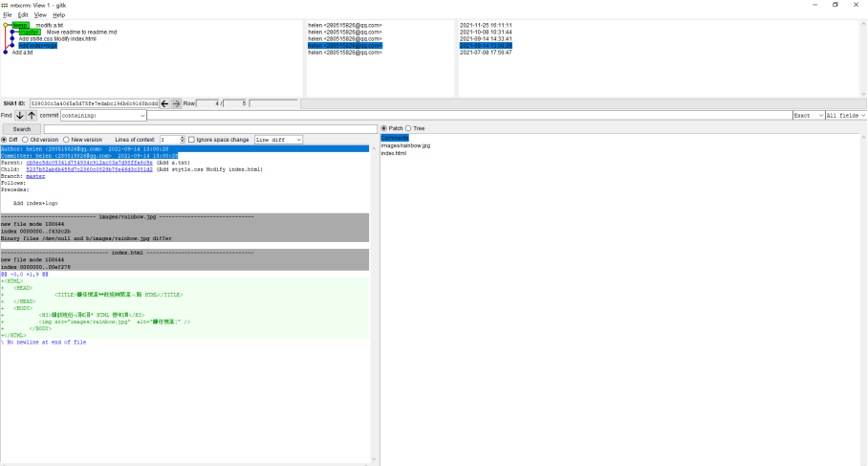
Task: Select the 'Add a.txt' commit
Action: 22,52
